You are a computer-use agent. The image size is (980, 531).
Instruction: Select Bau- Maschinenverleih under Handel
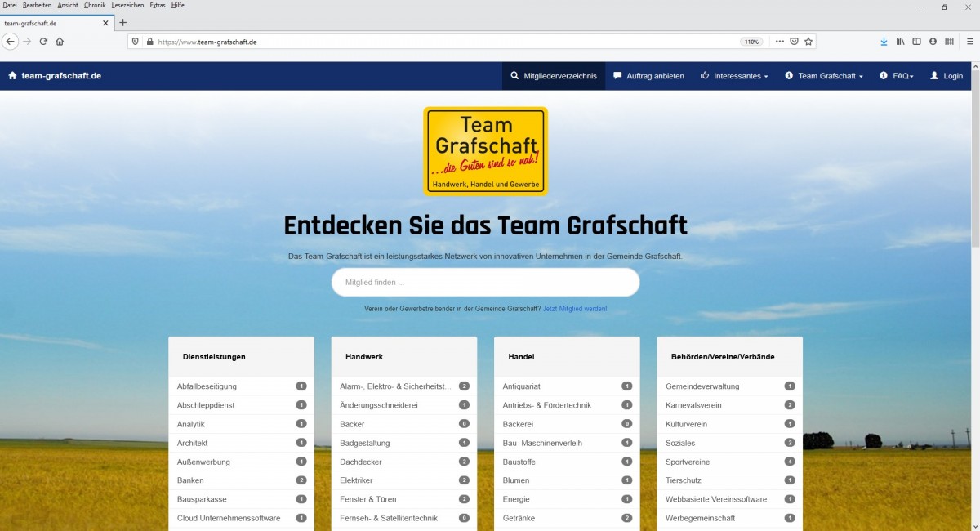567,443
